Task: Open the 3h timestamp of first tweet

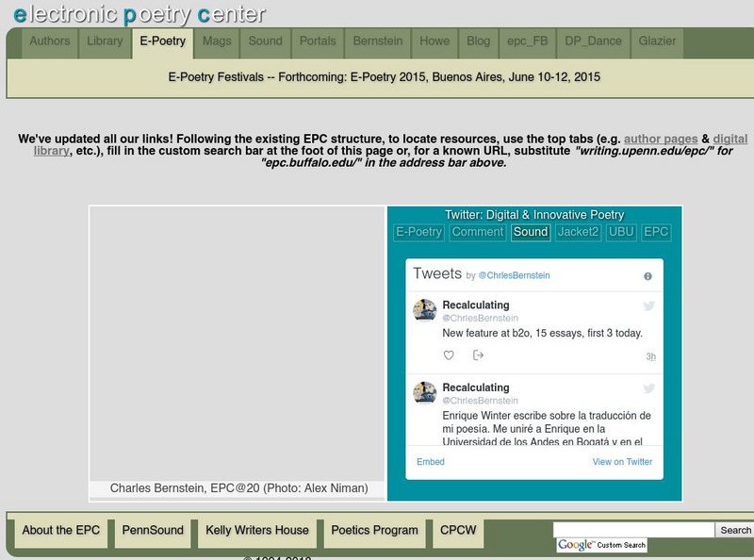Action: pyautogui.click(x=650, y=356)
